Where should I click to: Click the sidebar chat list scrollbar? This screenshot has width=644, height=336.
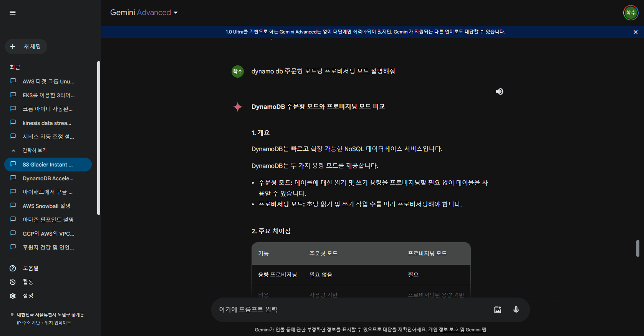(x=99, y=138)
